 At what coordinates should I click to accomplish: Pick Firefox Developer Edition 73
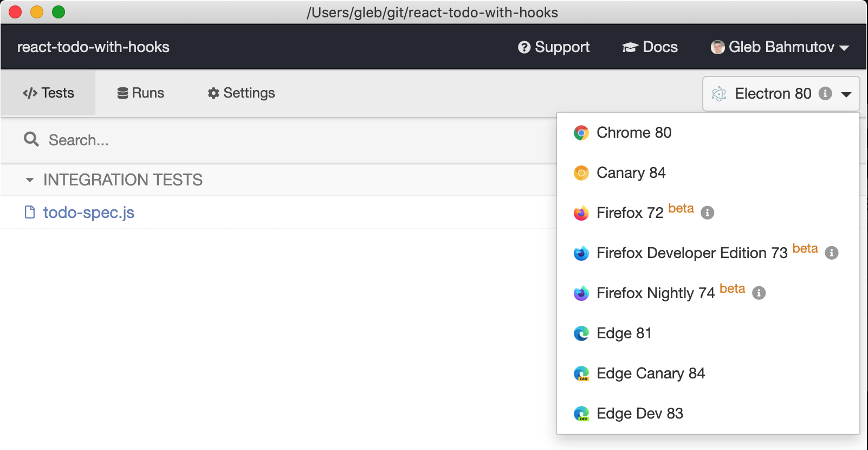[x=708, y=253]
